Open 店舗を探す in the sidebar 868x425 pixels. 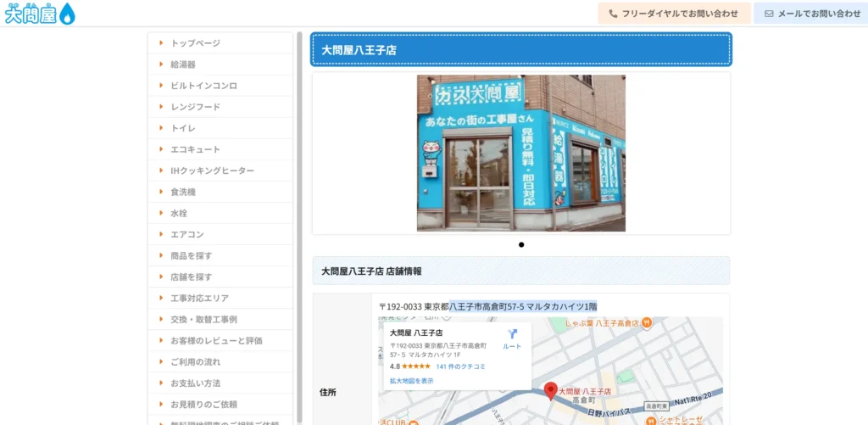click(192, 277)
